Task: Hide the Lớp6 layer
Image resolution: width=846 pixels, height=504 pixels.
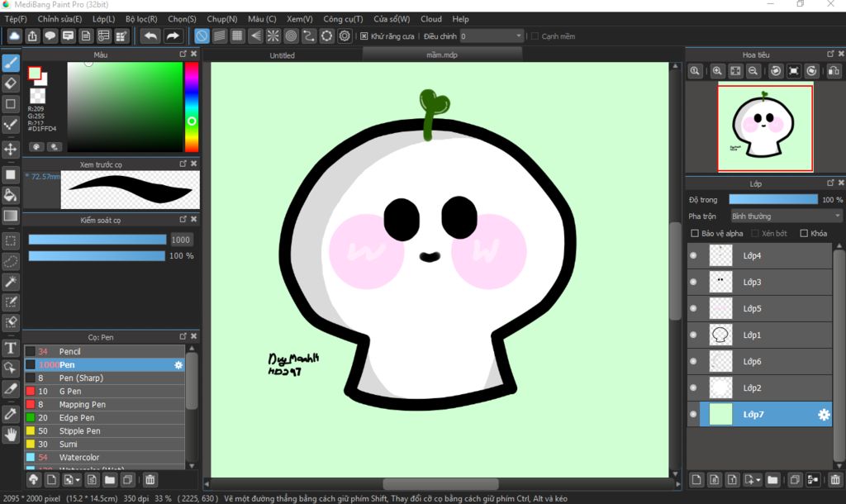Action: click(x=693, y=362)
